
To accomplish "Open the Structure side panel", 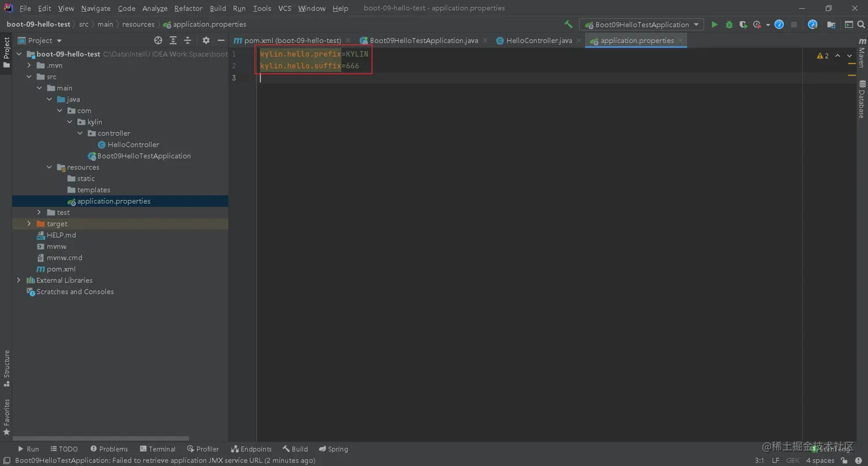I will [x=7, y=369].
